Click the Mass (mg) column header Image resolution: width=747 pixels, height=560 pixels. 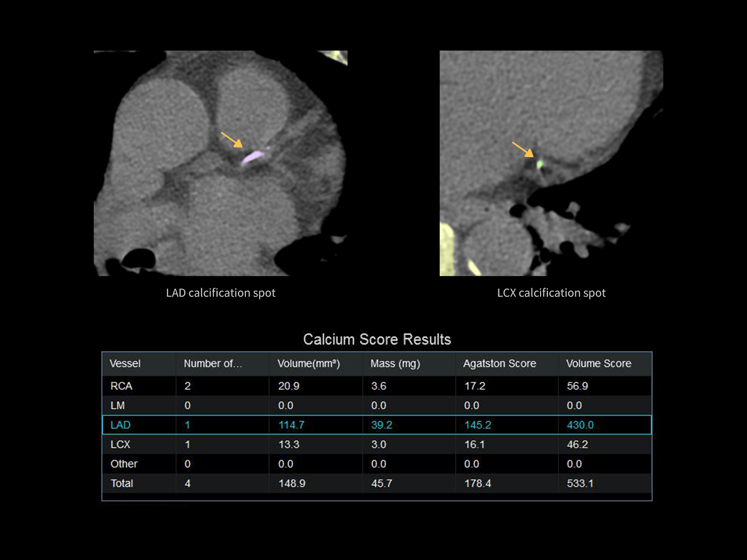395,364
